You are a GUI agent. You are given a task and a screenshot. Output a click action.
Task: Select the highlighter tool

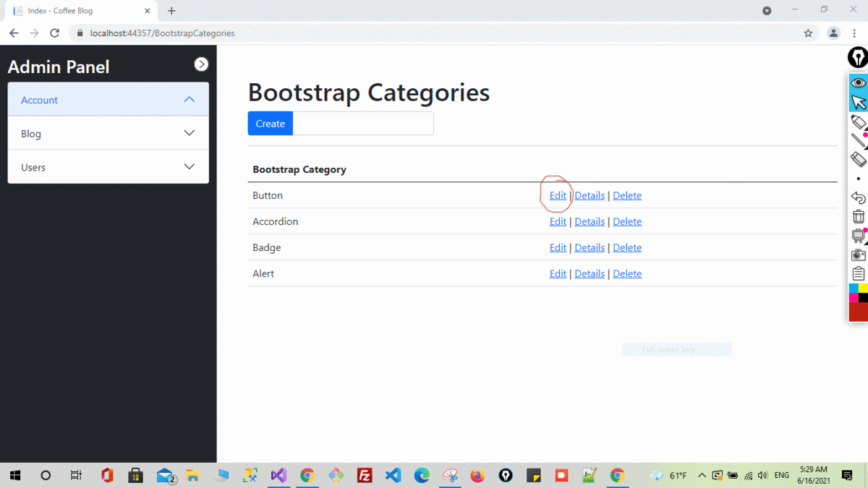[858, 121]
